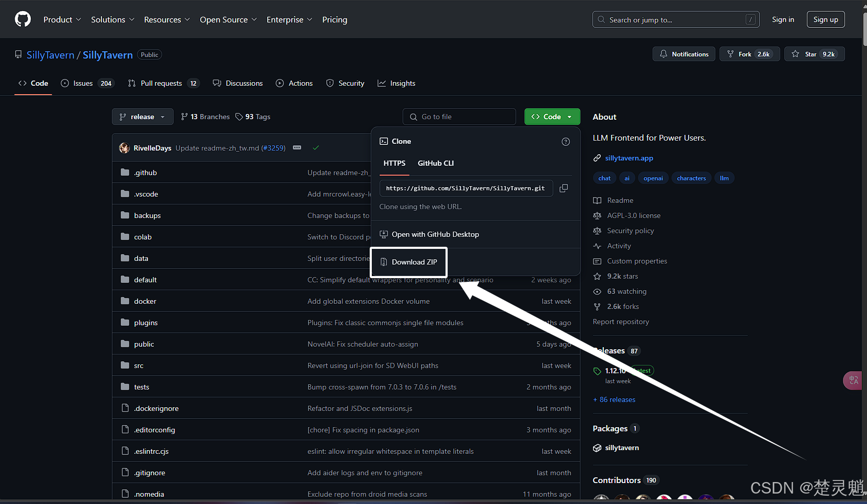867x504 pixels.
Task: Expand commit message ellipsis button
Action: (x=297, y=148)
